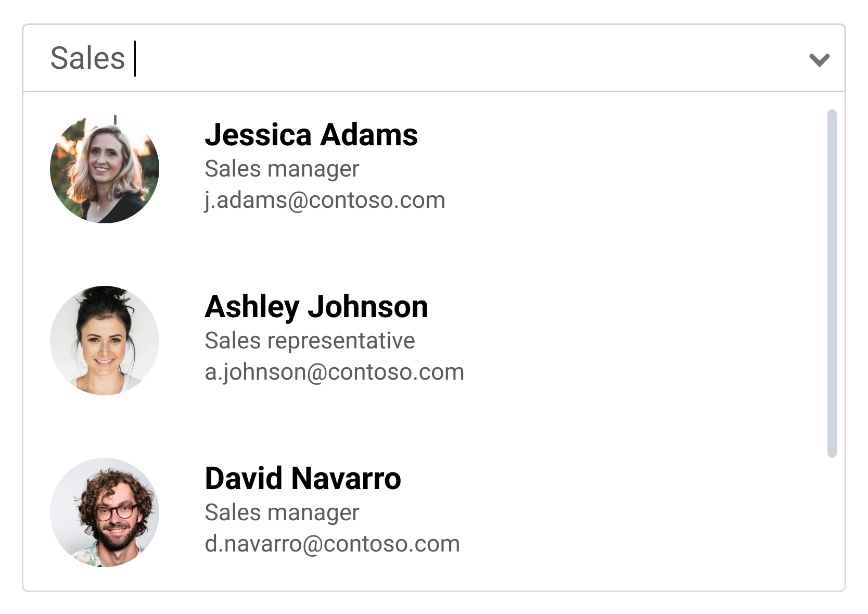
Task: Select Ashley Johnson avatar photo
Action: pyautogui.click(x=105, y=341)
